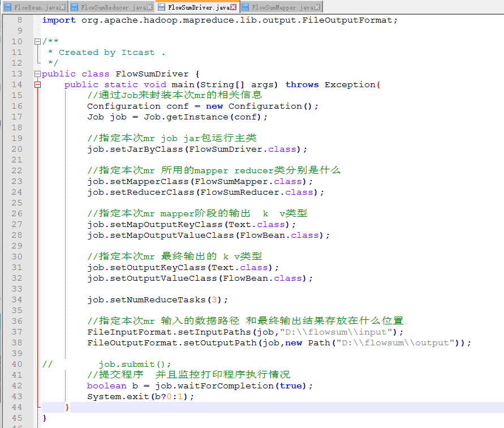Click the red closing brace on line 44
The width and height of the screenshot is (504, 428).
(67, 407)
